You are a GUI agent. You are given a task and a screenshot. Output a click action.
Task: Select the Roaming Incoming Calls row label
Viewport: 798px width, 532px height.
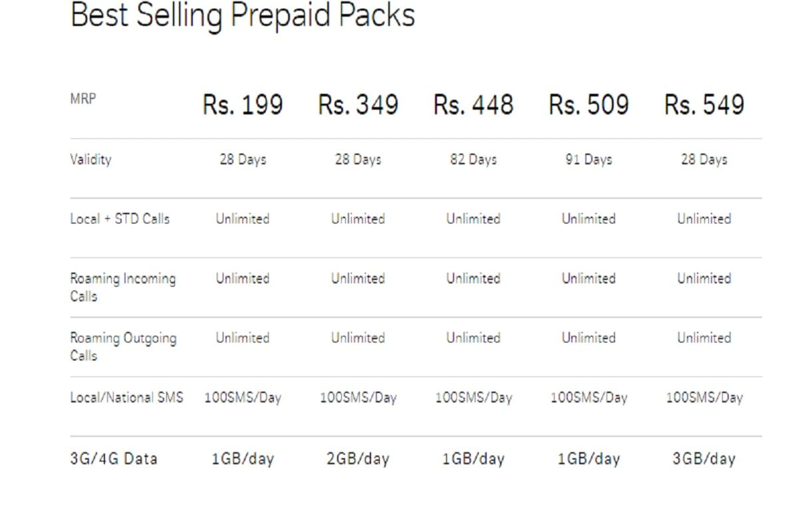(123, 287)
